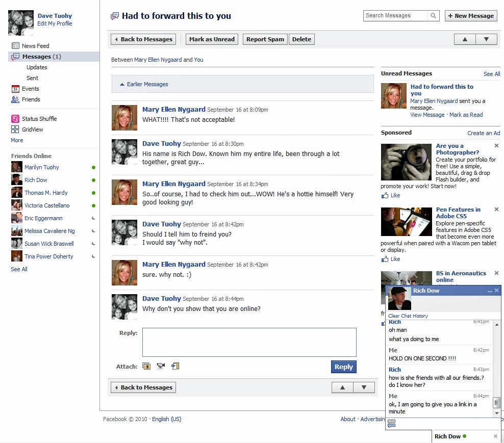Close the Pen Features in Adobe CS5 ad
The image size is (504, 443).
497,209
